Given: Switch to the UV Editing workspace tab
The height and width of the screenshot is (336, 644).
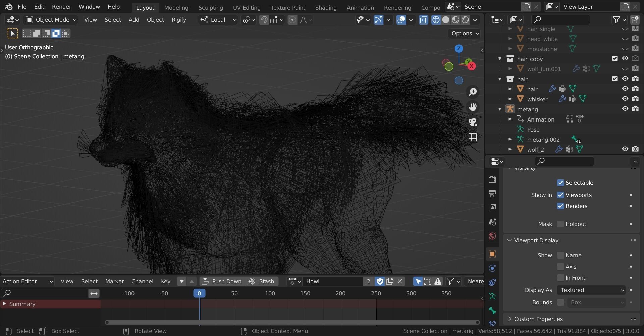Looking at the screenshot, I should click(247, 7).
